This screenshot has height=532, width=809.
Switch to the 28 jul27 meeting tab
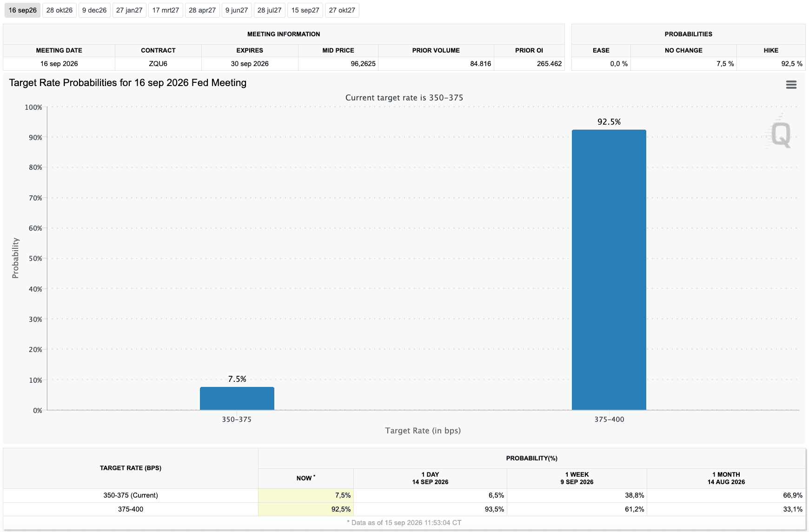pos(270,10)
